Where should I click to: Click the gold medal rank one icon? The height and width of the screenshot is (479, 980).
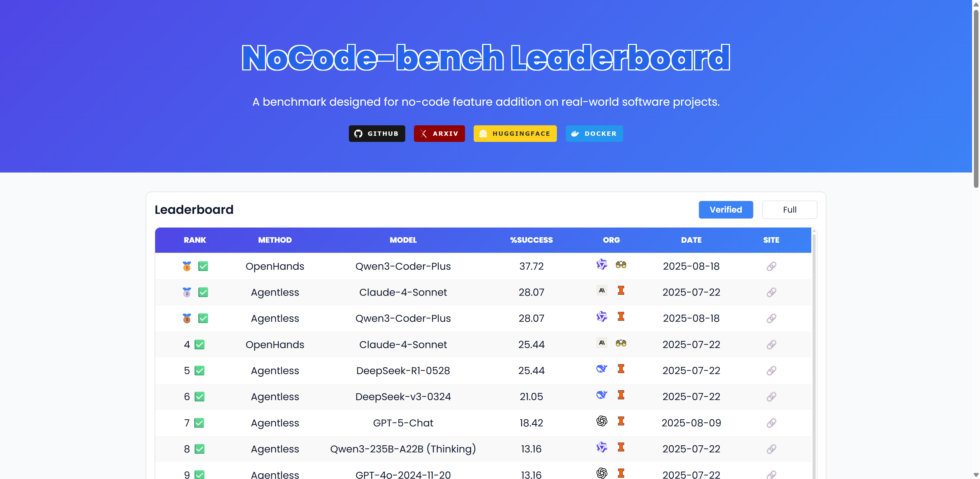[x=187, y=266]
